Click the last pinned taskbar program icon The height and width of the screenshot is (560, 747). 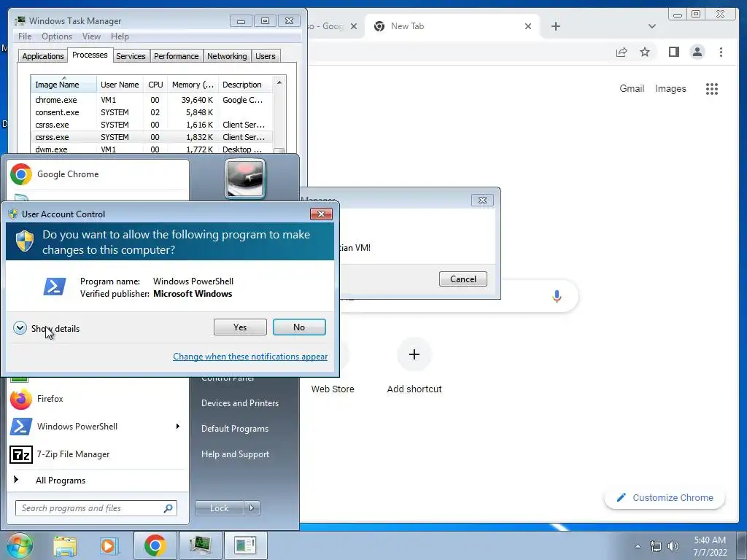(245, 545)
